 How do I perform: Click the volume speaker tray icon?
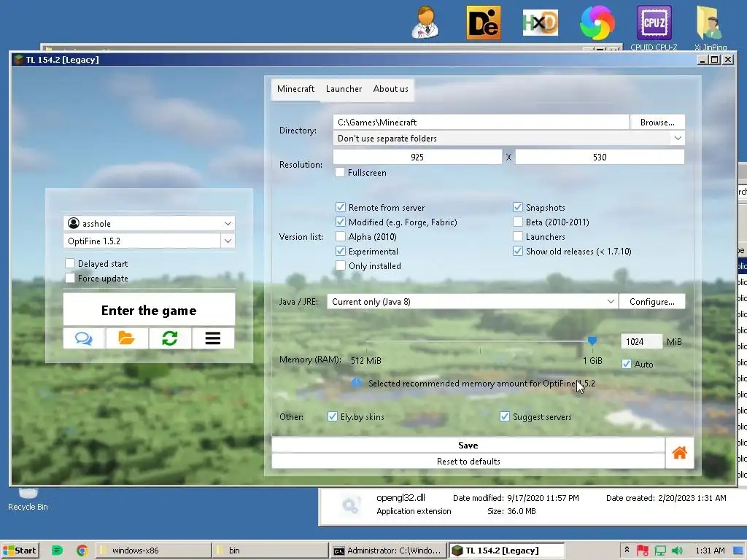click(677, 551)
